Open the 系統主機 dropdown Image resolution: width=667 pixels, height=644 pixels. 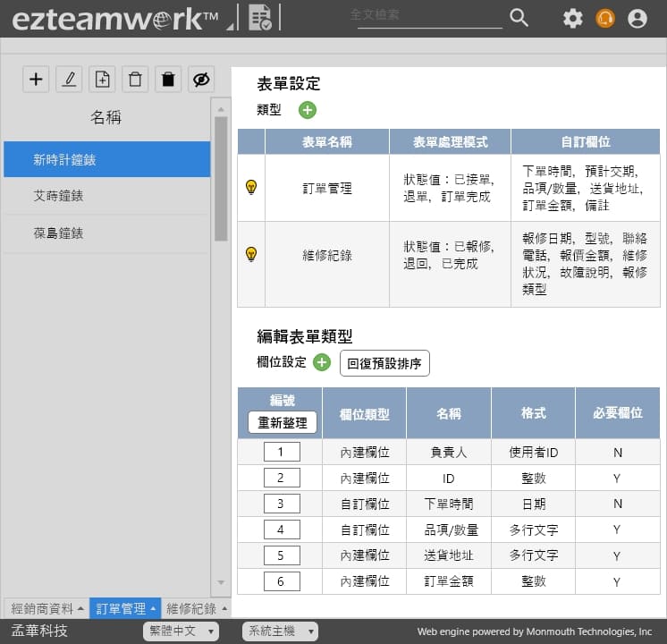pyautogui.click(x=280, y=631)
